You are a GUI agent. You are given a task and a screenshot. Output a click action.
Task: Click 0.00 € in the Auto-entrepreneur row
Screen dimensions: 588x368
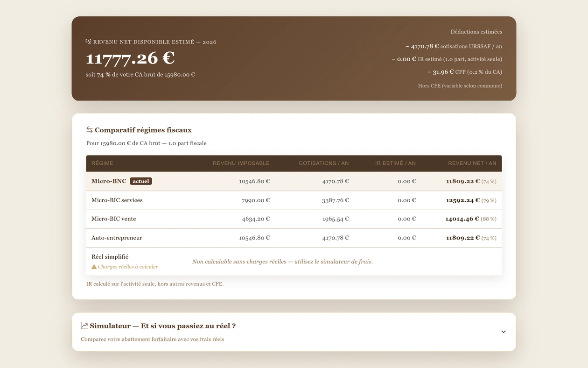click(x=406, y=238)
